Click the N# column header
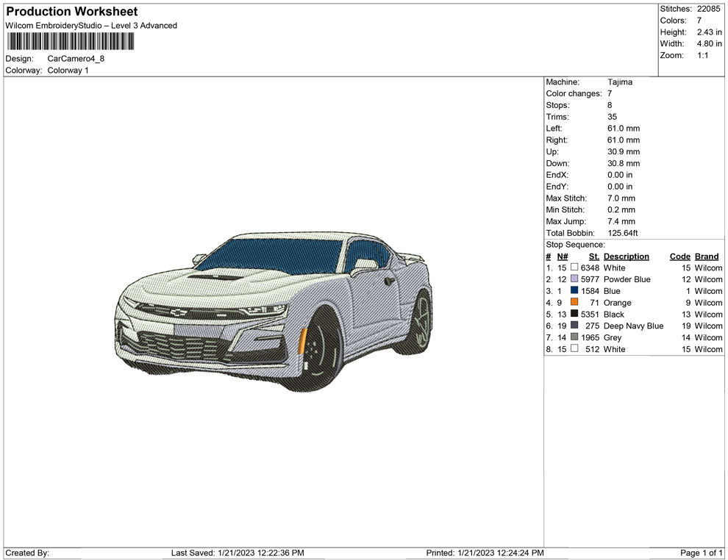Image resolution: width=728 pixels, height=560 pixels. (x=562, y=256)
